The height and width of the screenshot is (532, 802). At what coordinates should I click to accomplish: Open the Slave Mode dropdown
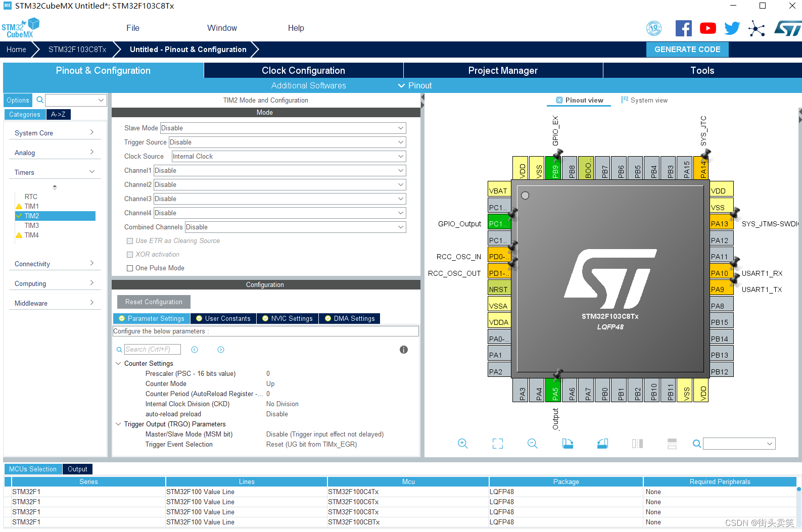coord(283,128)
